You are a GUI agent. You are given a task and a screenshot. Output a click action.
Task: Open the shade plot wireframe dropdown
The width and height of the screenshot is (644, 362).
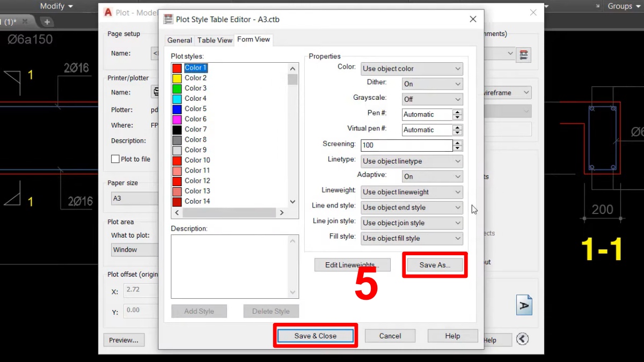tap(507, 93)
